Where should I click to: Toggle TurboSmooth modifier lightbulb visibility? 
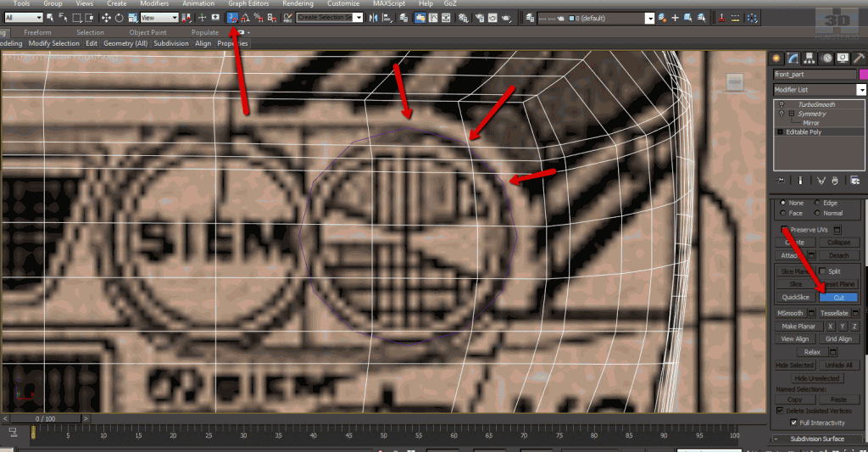pyautogui.click(x=781, y=104)
